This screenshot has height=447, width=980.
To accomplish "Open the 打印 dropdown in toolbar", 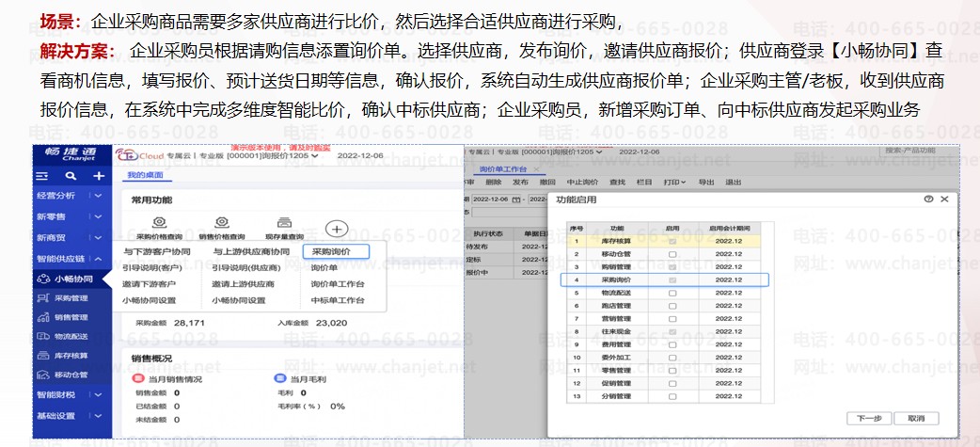I will [674, 183].
